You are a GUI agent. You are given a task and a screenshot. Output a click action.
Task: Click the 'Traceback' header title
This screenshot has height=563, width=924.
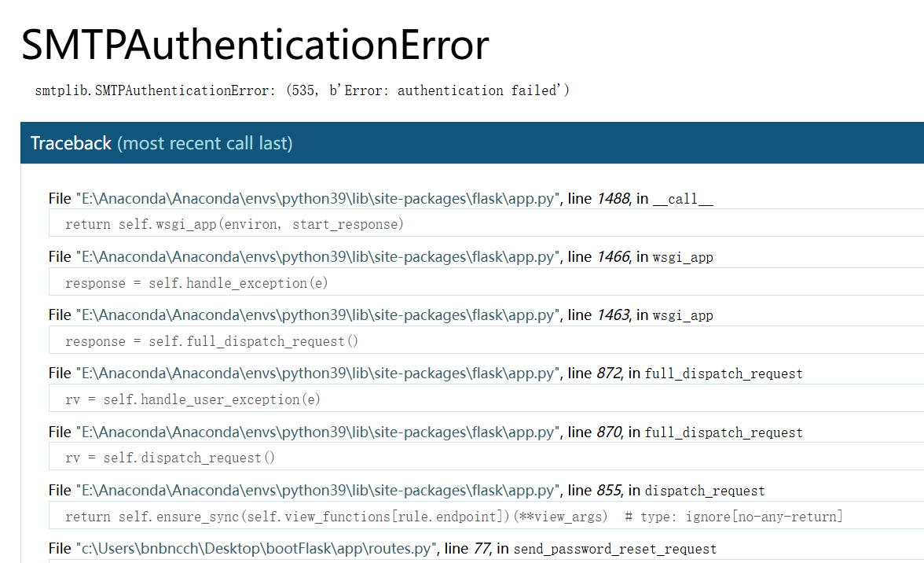coord(71,143)
